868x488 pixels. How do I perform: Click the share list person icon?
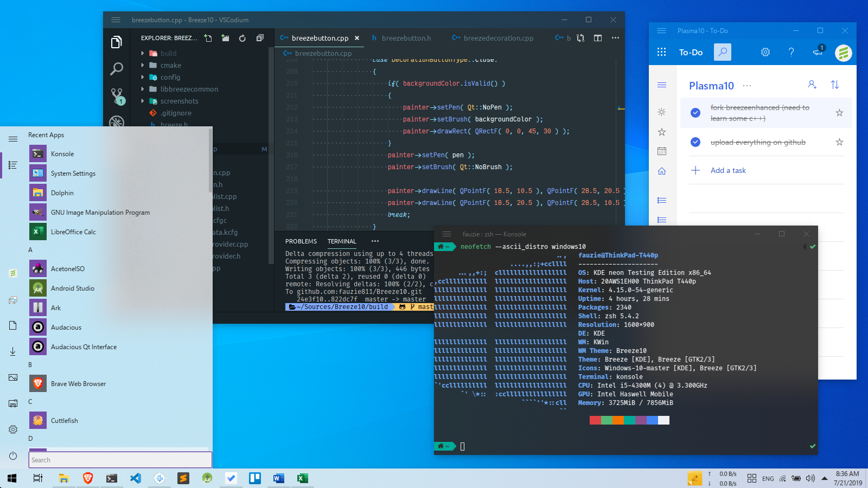click(x=812, y=85)
